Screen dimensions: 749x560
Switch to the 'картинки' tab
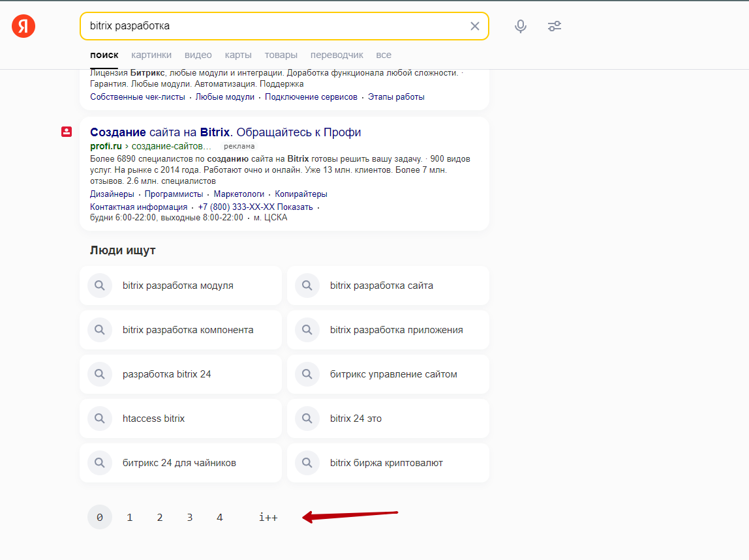point(151,55)
